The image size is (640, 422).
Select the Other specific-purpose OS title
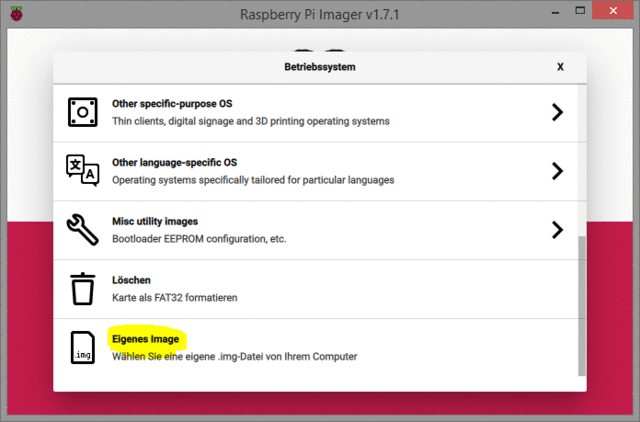(x=172, y=104)
